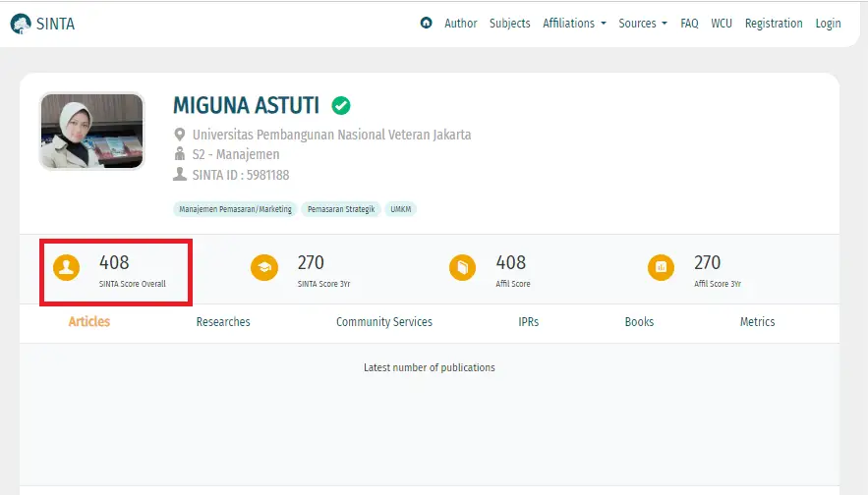Click the 408 Affil Score value

[511, 262]
